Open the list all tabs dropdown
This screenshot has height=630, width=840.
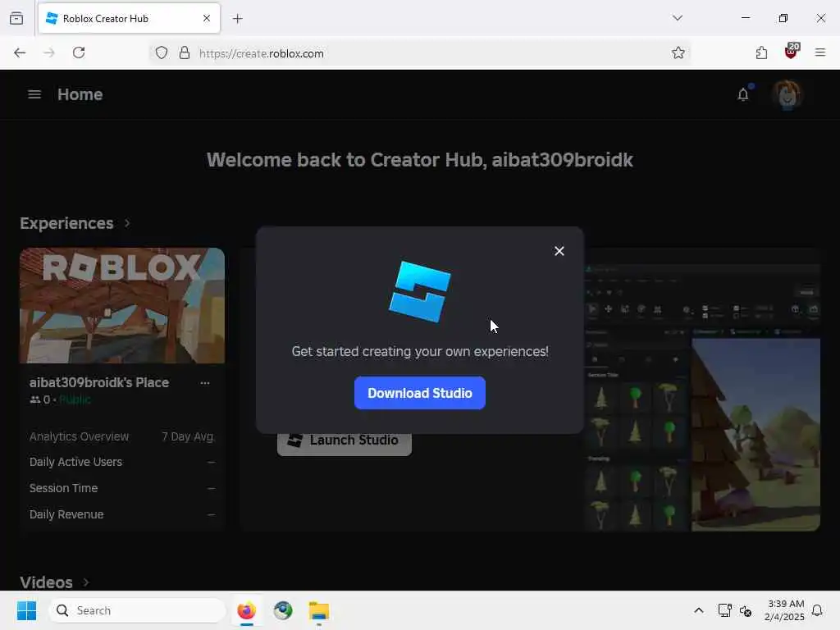(x=678, y=18)
